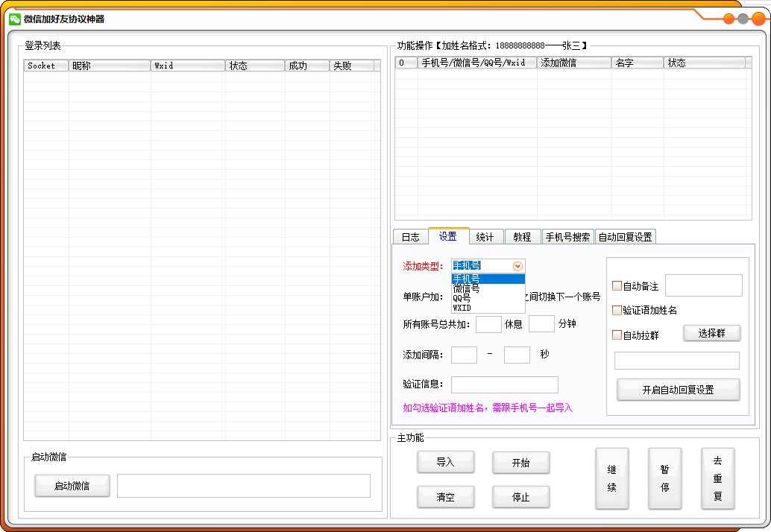Screen dimensions: 771x532
Task: Open the 添加类型 dropdown arrow
Action: point(517,266)
